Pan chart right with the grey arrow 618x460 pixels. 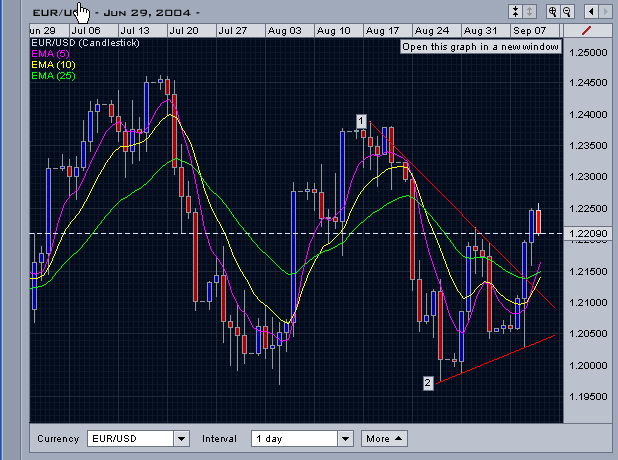coord(605,12)
